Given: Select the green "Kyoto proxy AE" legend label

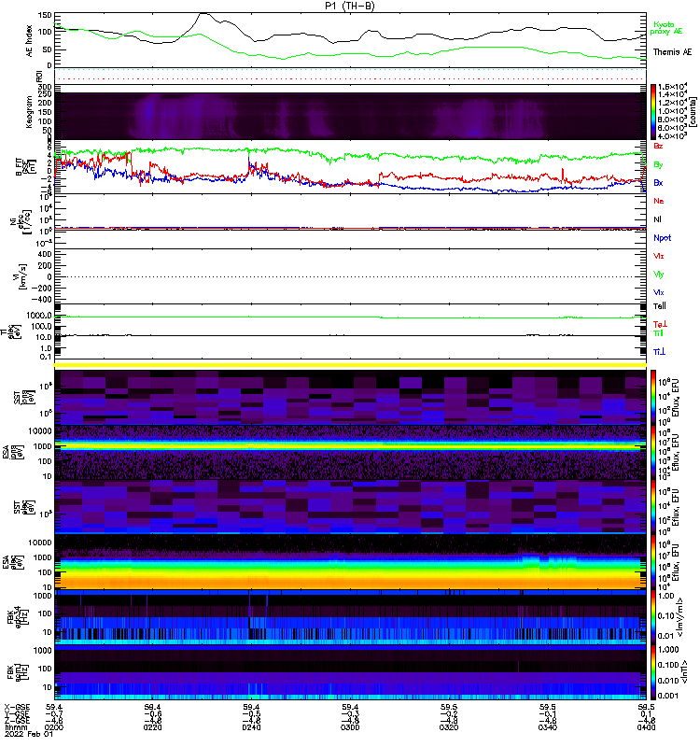Looking at the screenshot, I should click(x=666, y=28).
